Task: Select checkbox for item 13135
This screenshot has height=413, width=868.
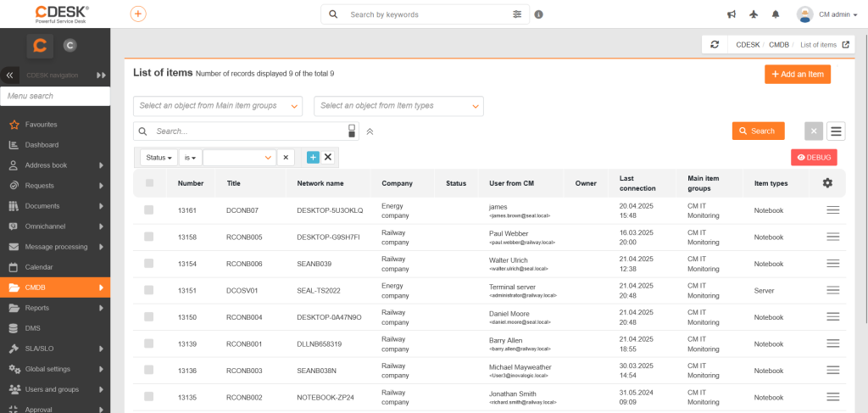Action: (x=148, y=397)
